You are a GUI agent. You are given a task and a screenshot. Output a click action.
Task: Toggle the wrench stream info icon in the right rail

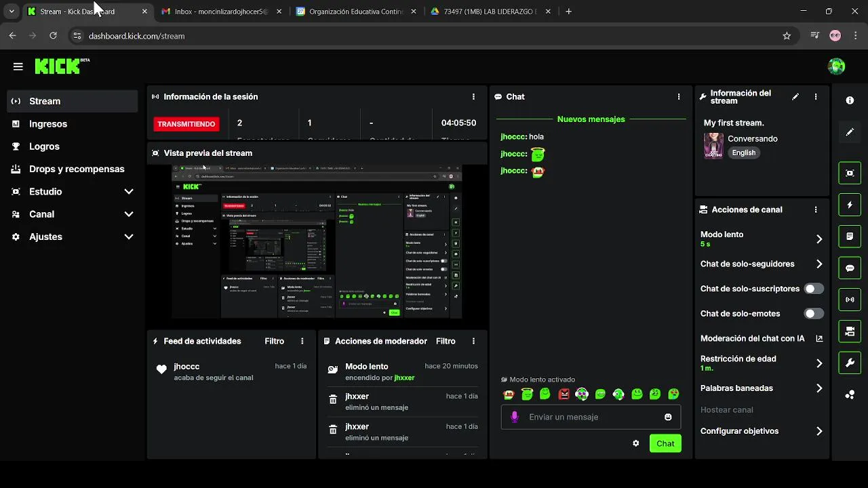point(850,363)
